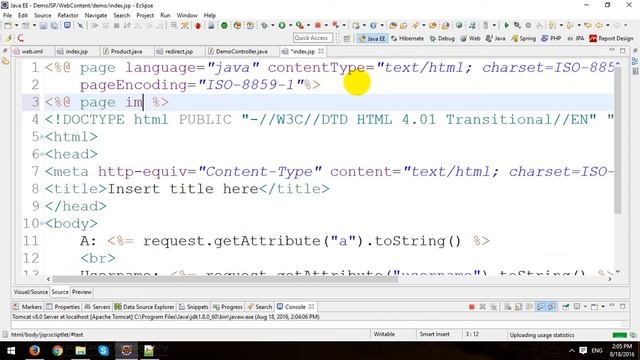Click the Save toolbar icon
Viewport: 640px width, 360px height.
coord(43,25)
